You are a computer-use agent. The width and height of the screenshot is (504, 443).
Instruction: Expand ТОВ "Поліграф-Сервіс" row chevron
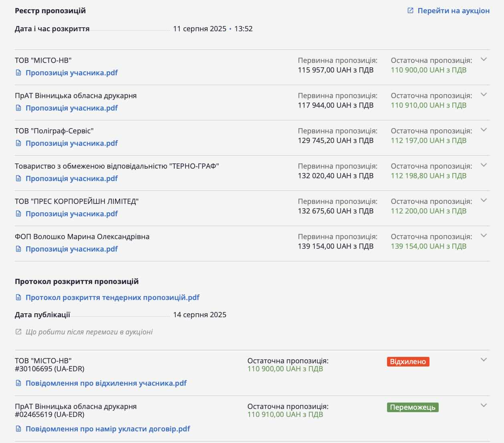[484, 130]
